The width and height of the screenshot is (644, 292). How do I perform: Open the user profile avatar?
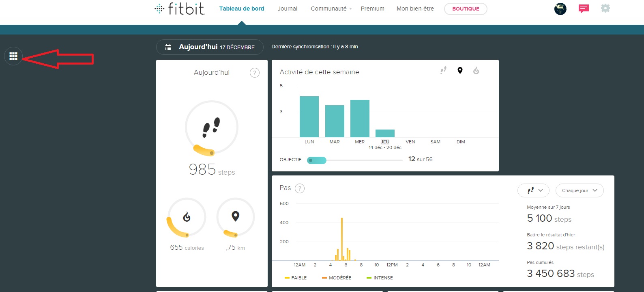click(x=560, y=9)
